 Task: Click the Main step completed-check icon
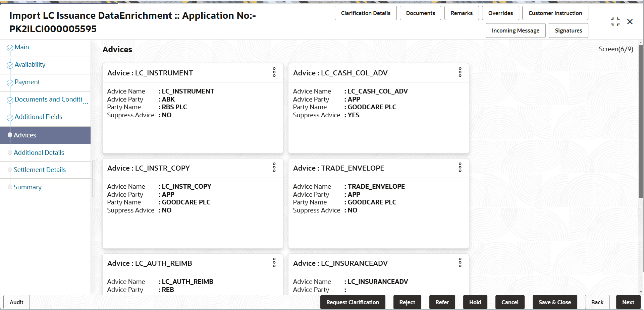click(10, 48)
